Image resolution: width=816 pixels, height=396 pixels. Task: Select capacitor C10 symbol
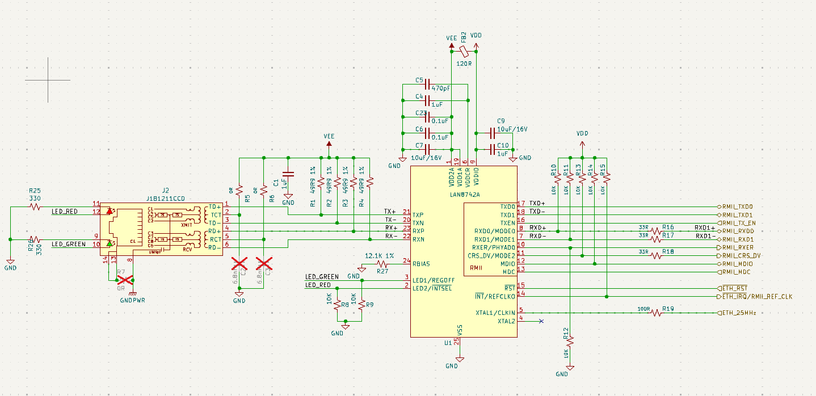pos(493,149)
